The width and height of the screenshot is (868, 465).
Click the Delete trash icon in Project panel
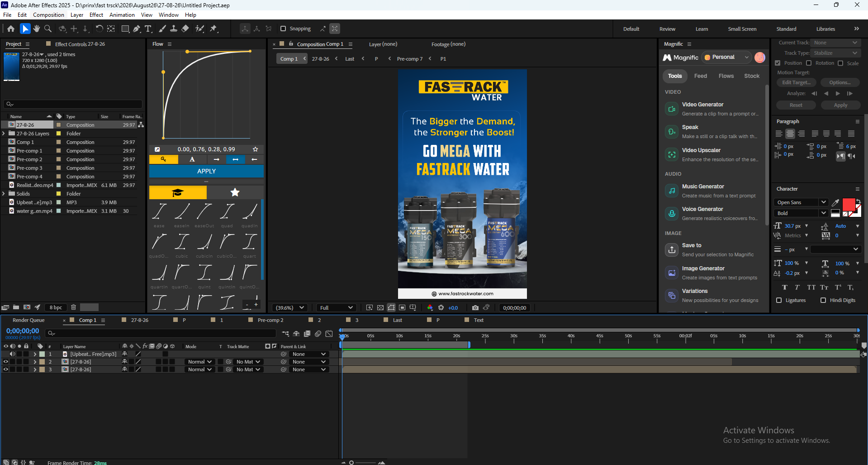click(73, 307)
